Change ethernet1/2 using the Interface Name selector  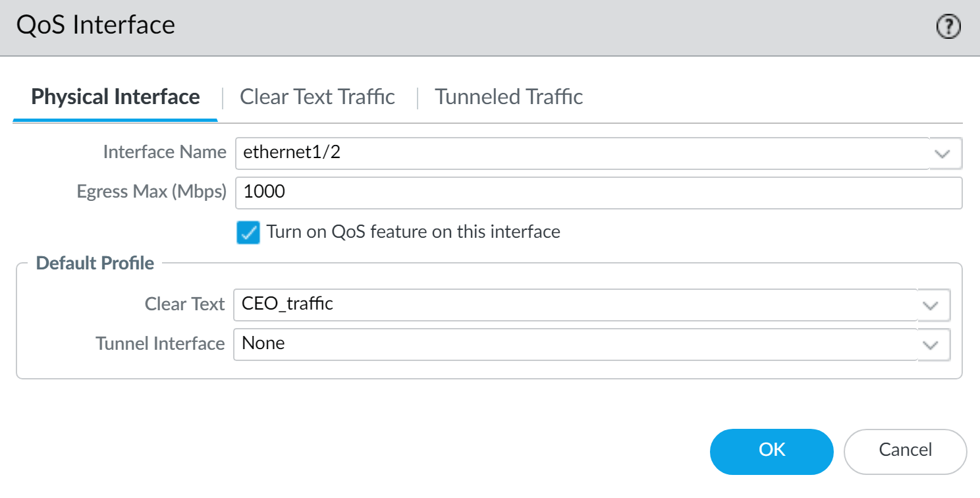(x=943, y=153)
